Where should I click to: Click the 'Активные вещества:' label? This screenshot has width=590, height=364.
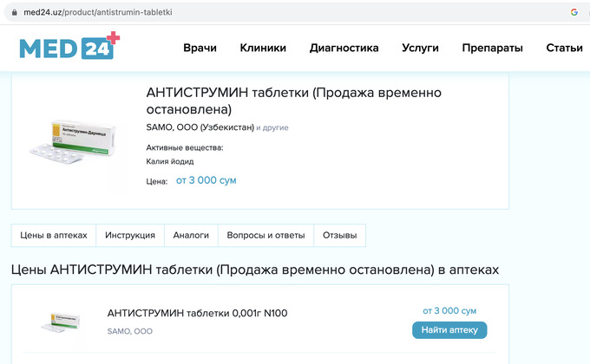pyautogui.click(x=185, y=148)
